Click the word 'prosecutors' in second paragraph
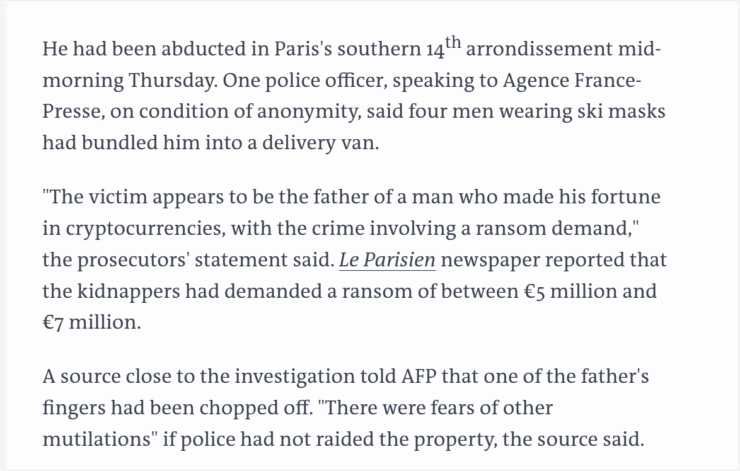Screen dimensions: 740x471 pyautogui.click(x=133, y=260)
